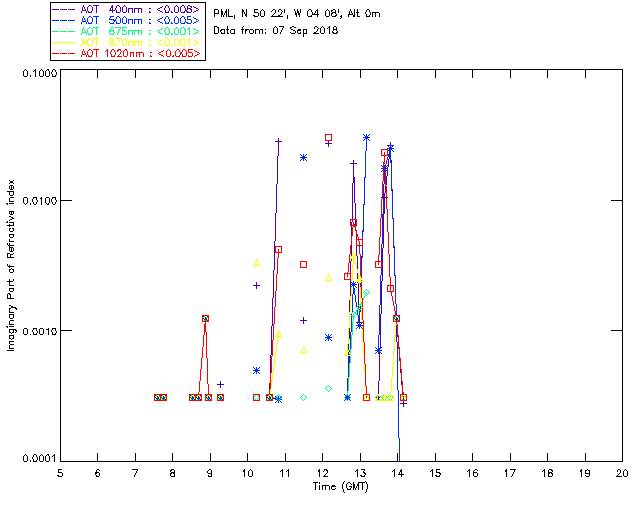Viewport: 640px width, 512px height.
Task: Click the 'Time (GMT)' x-axis title
Action: coord(340,487)
